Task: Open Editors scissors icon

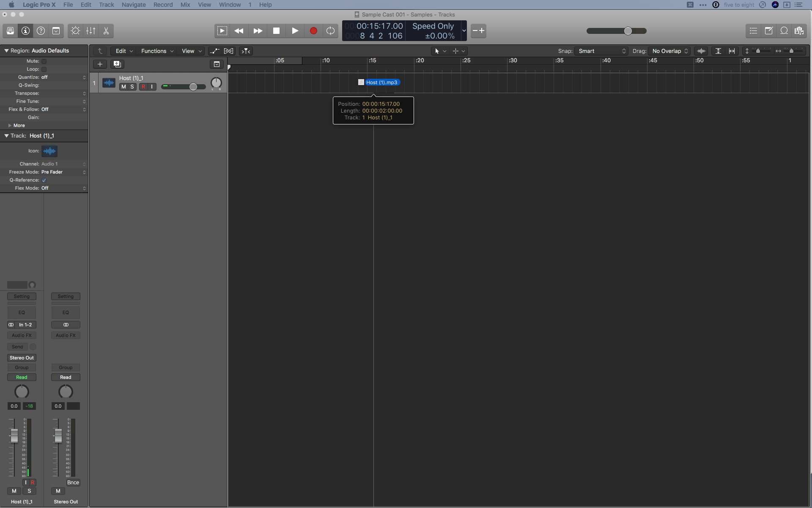Action: click(106, 31)
